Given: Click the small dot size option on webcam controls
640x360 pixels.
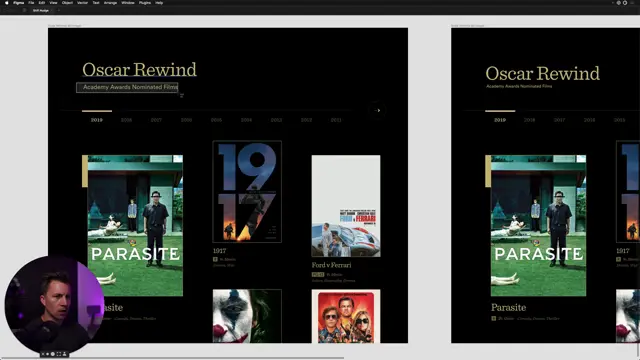Looking at the screenshot, I should [x=47, y=354].
